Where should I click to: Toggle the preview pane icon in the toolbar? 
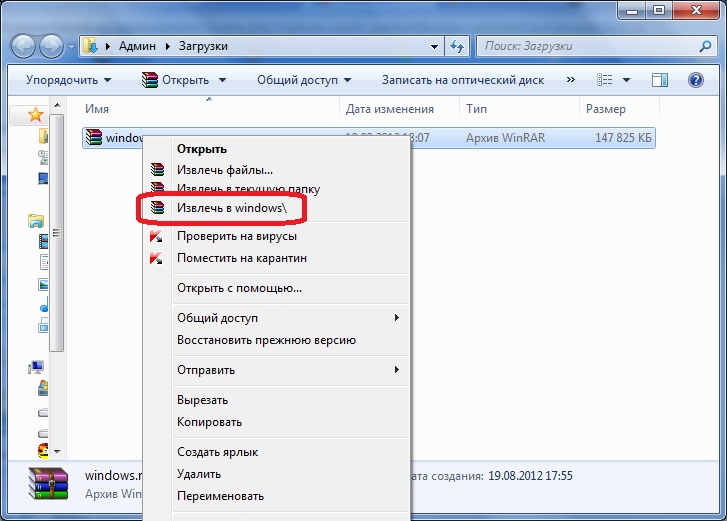[x=660, y=80]
